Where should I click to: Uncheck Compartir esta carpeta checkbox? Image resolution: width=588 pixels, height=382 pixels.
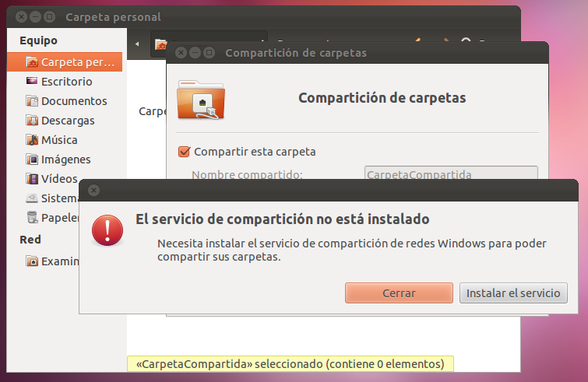184,152
